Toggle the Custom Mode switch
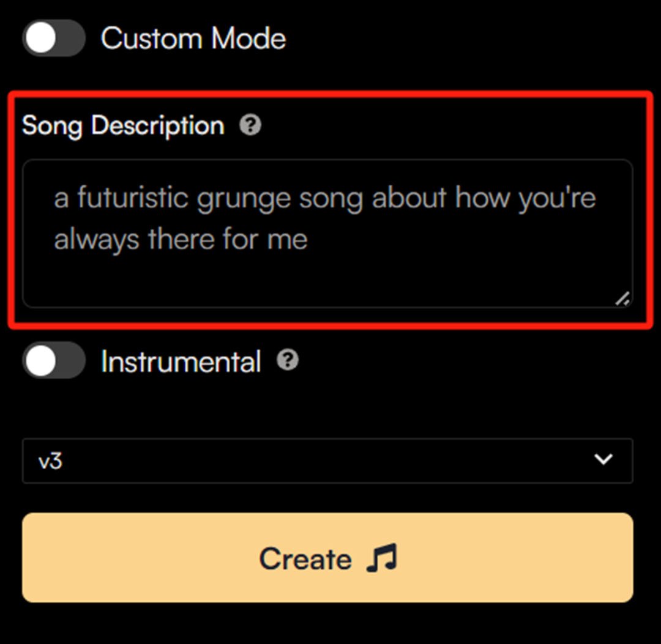This screenshot has height=644, width=661. tap(54, 39)
